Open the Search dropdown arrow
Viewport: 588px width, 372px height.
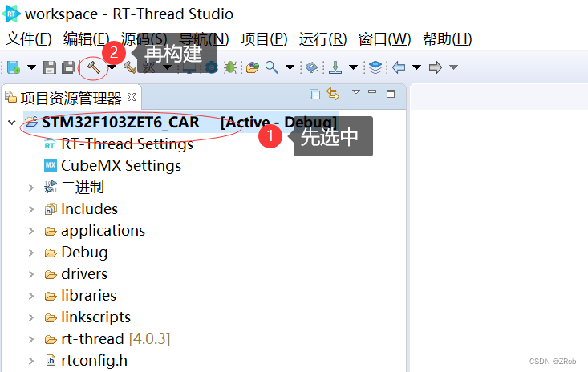(290, 67)
